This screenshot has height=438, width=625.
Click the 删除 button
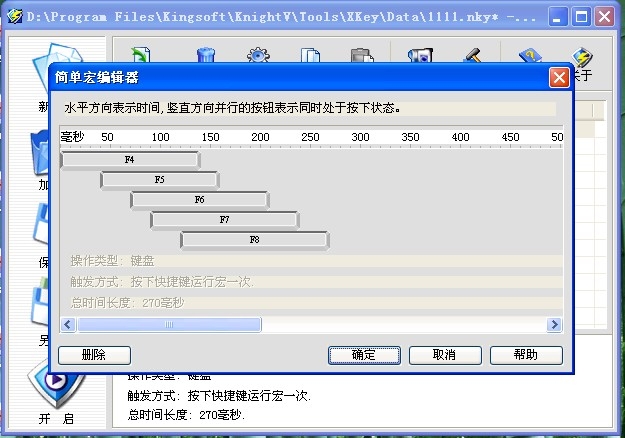coord(94,355)
